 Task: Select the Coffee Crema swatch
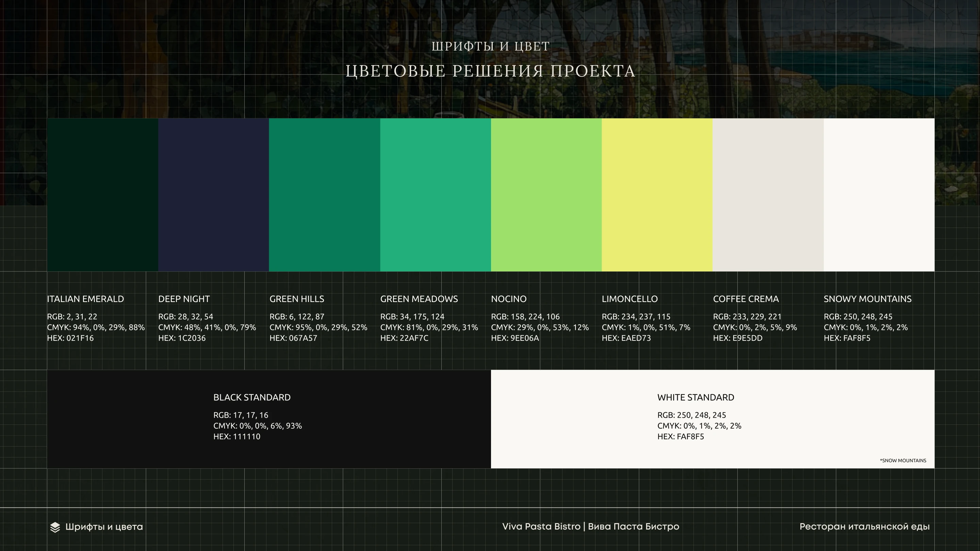coord(768,195)
